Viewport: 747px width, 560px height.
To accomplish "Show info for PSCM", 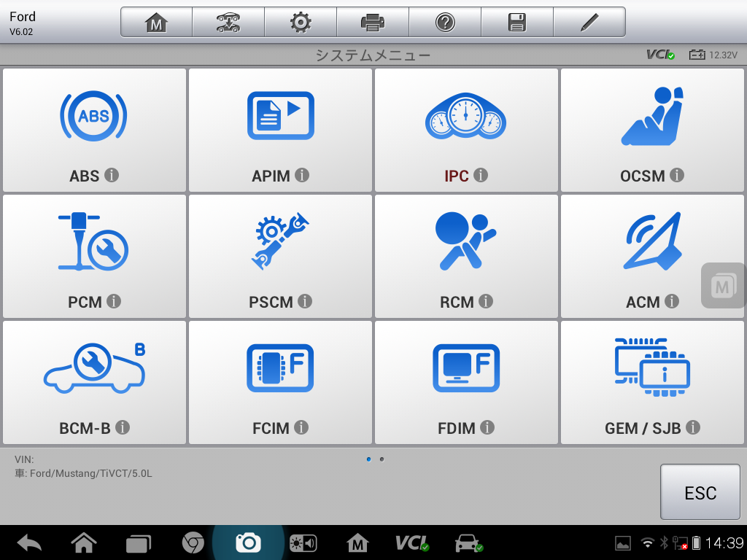I will point(305,301).
